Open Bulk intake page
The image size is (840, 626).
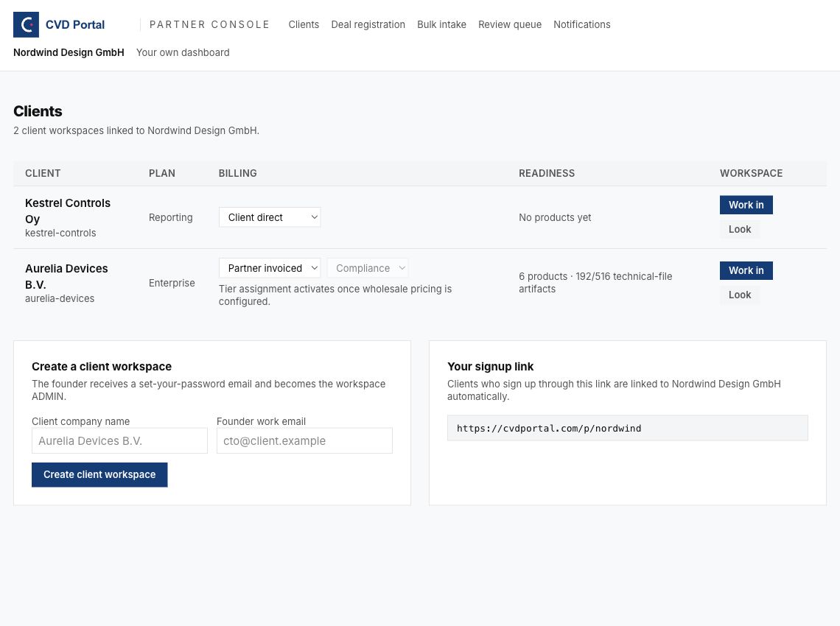click(441, 24)
